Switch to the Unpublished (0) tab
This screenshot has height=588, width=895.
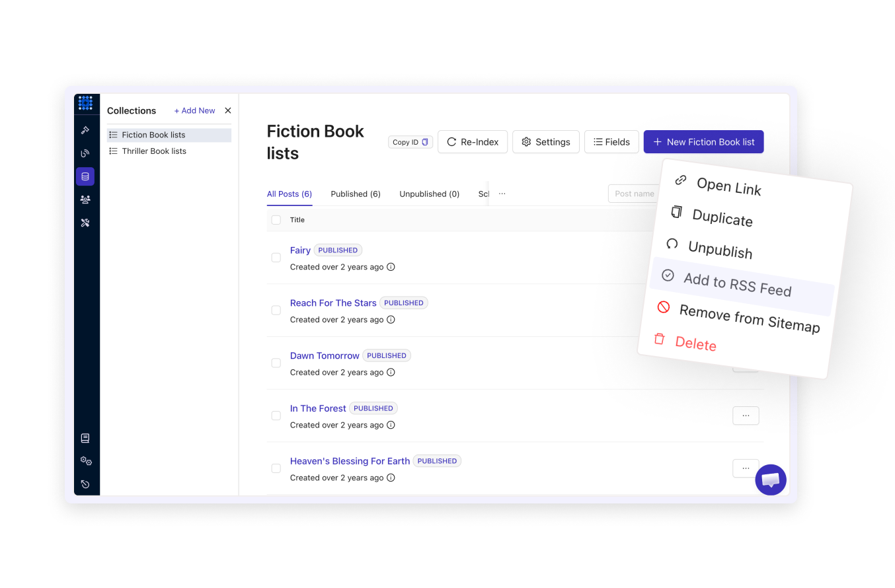tap(429, 194)
